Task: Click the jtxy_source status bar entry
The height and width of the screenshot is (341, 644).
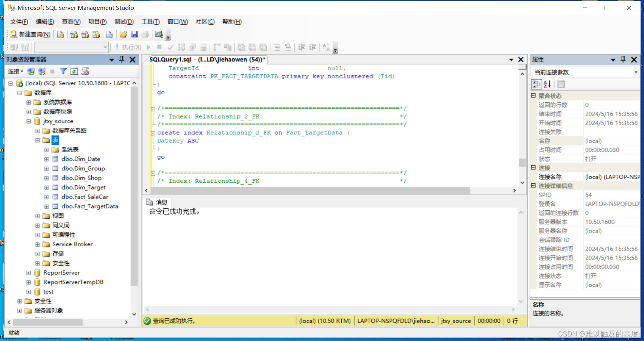Action: pyautogui.click(x=456, y=321)
